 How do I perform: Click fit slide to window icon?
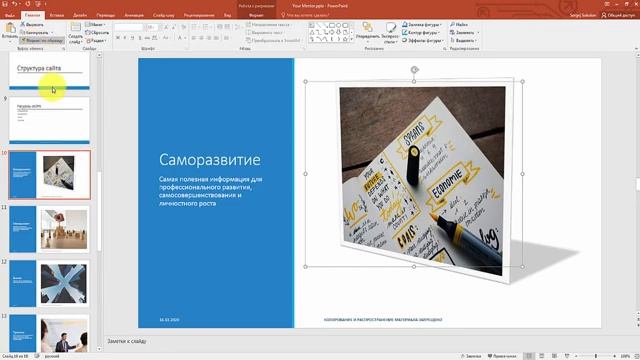637,356
